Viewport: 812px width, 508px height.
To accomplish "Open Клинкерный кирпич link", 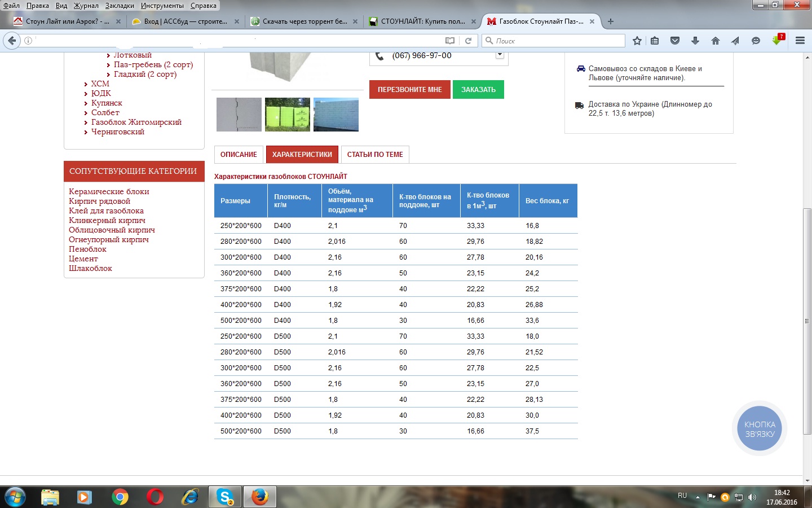I will 107,220.
